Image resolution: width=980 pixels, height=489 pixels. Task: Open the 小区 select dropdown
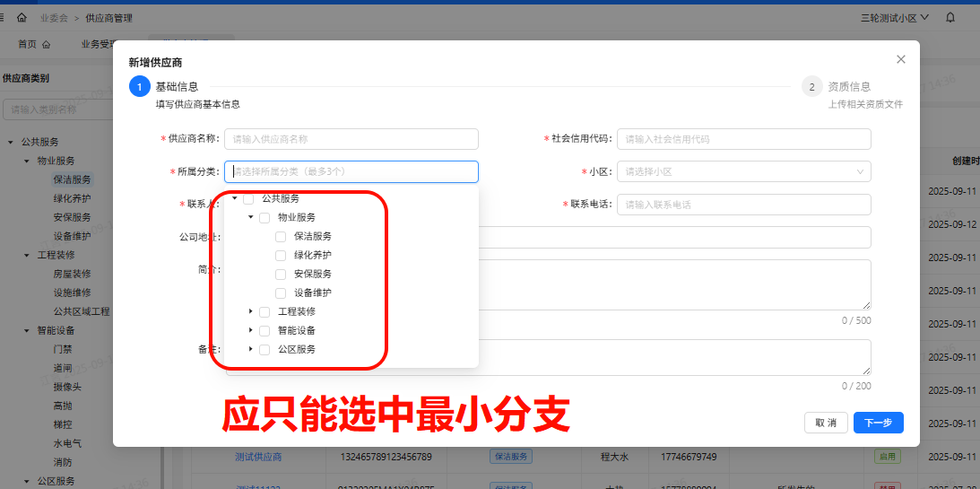(744, 171)
